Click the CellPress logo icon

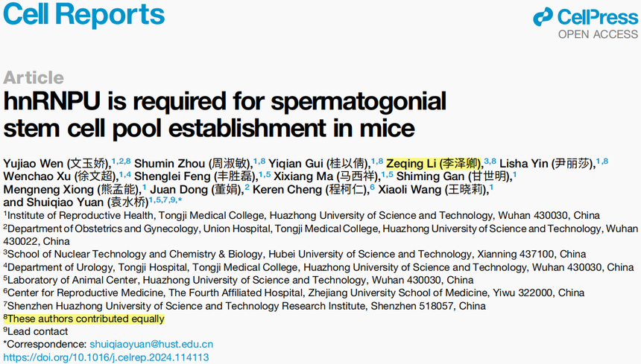[x=543, y=17]
